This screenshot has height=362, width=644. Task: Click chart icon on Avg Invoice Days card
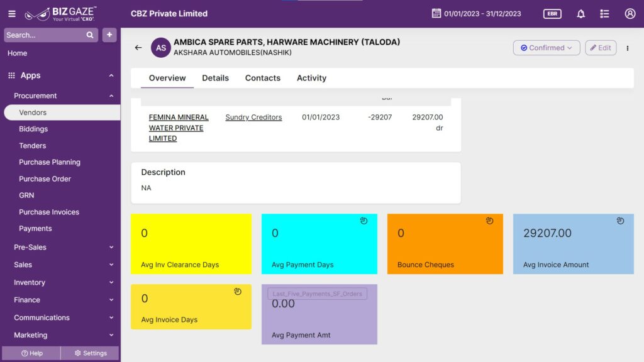point(238,292)
